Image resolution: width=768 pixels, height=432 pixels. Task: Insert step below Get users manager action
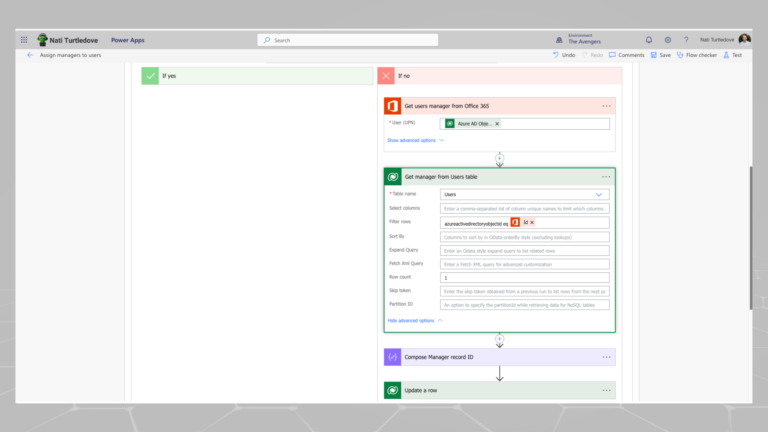coord(499,158)
